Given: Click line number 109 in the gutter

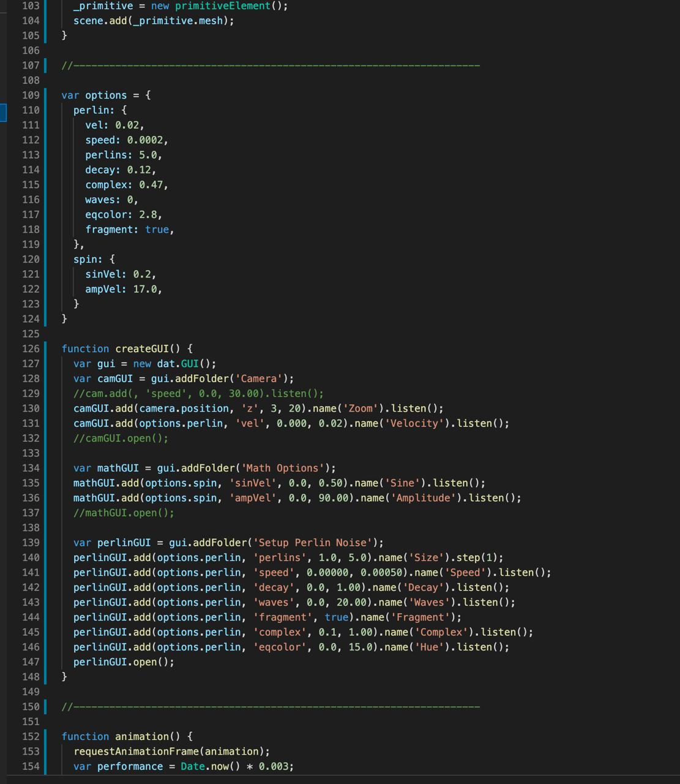Looking at the screenshot, I should pos(30,95).
